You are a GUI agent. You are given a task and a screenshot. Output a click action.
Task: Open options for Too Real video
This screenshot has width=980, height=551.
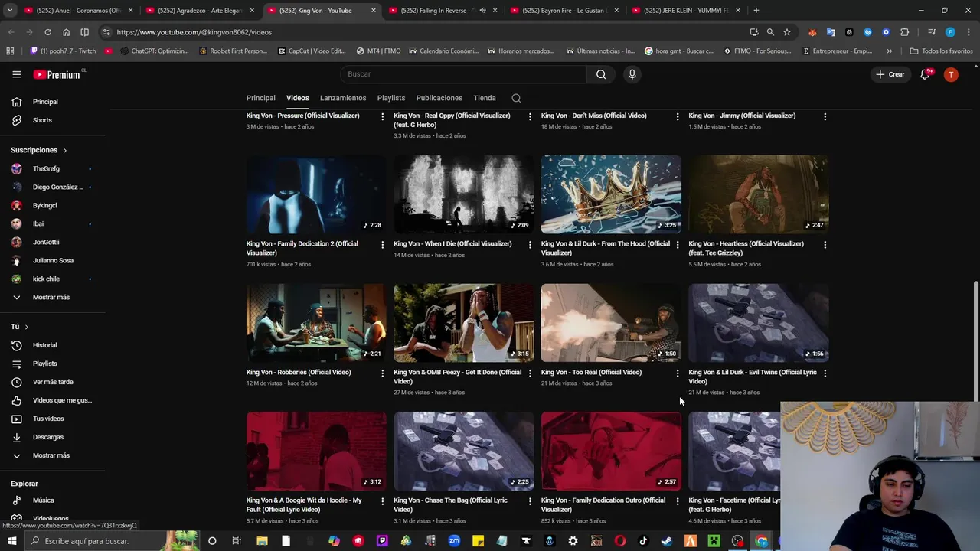coord(677,373)
